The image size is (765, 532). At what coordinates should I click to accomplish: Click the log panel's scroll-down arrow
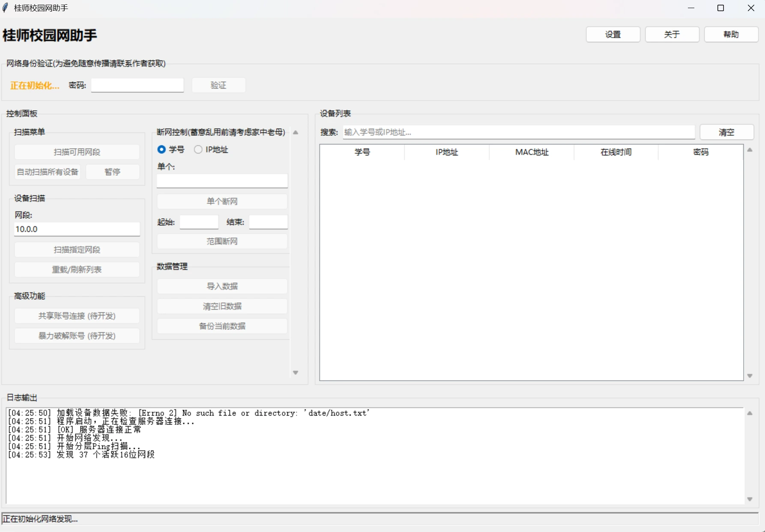tap(750, 499)
